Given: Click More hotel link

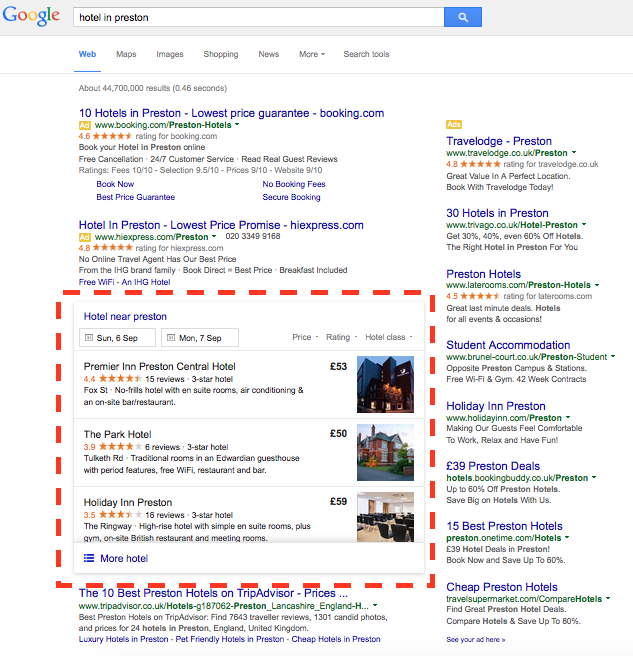Looking at the screenshot, I should 124,558.
